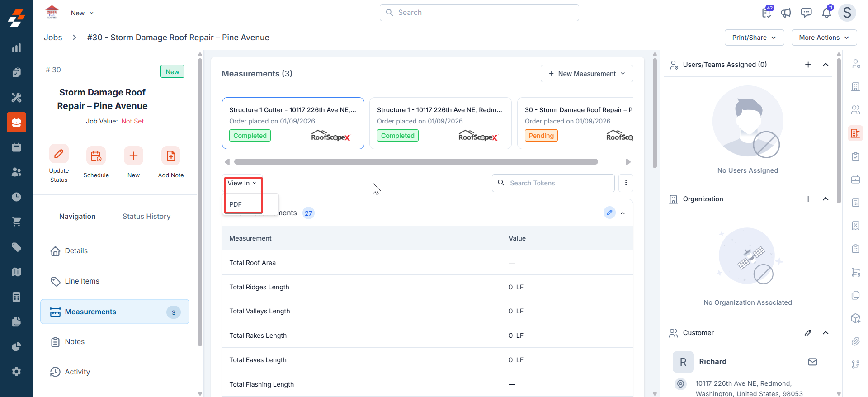Edit measurements with the blue pencil icon

click(609, 213)
